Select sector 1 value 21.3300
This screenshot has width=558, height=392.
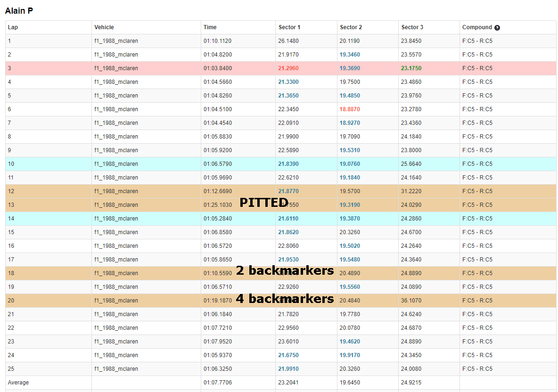[x=288, y=82]
